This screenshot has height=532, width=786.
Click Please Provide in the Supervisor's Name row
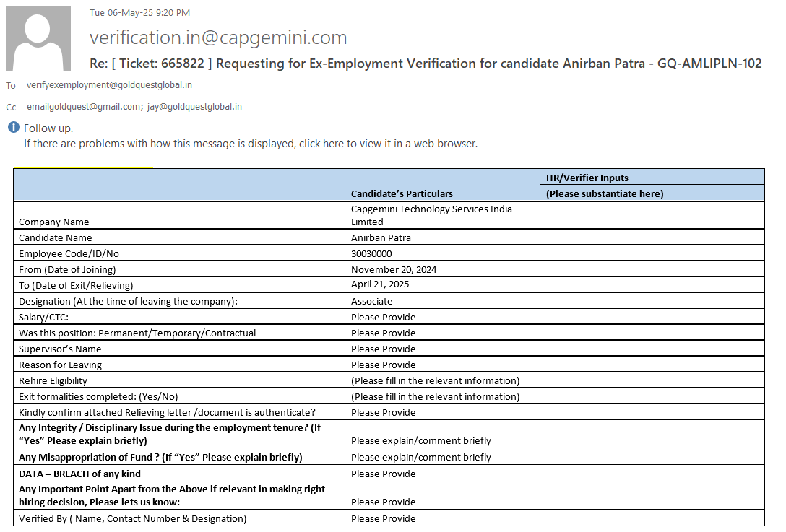pos(383,349)
